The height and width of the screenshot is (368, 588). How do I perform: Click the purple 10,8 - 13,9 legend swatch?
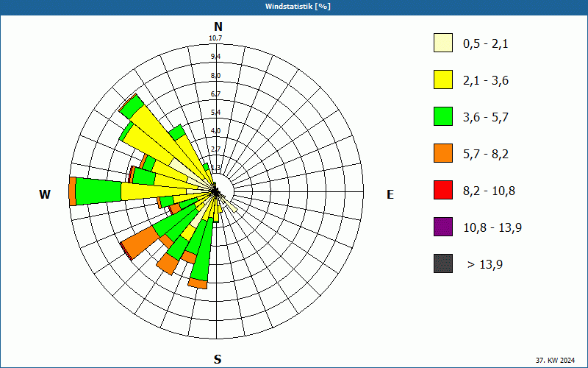(443, 227)
